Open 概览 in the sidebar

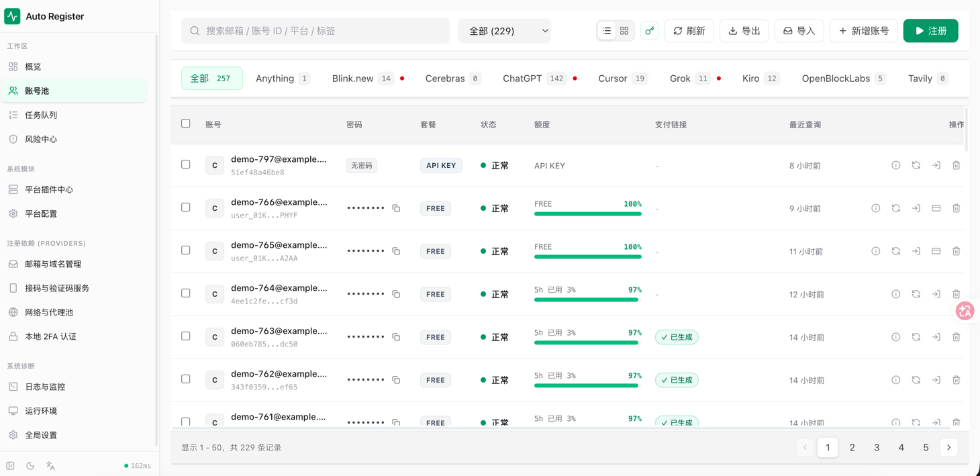click(74, 66)
